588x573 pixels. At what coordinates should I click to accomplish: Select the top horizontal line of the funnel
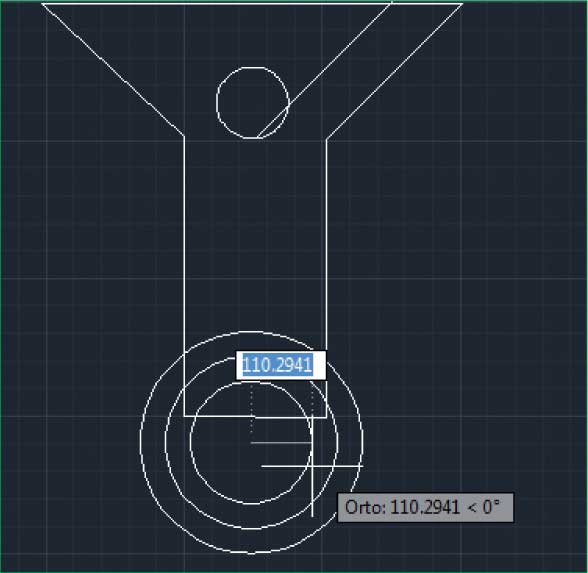[252, 4]
